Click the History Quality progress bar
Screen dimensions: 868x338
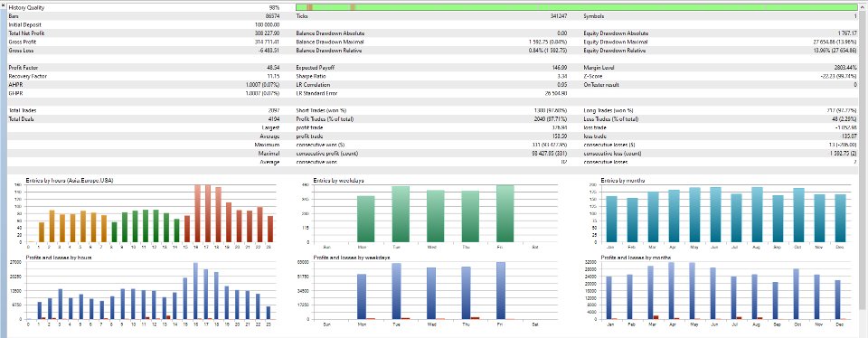point(576,8)
